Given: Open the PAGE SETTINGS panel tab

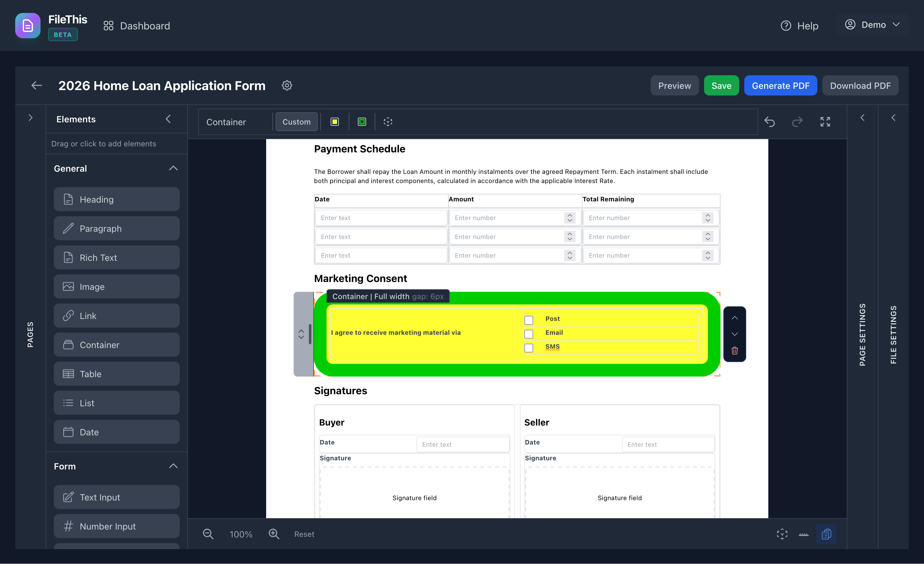Looking at the screenshot, I should pos(863,335).
